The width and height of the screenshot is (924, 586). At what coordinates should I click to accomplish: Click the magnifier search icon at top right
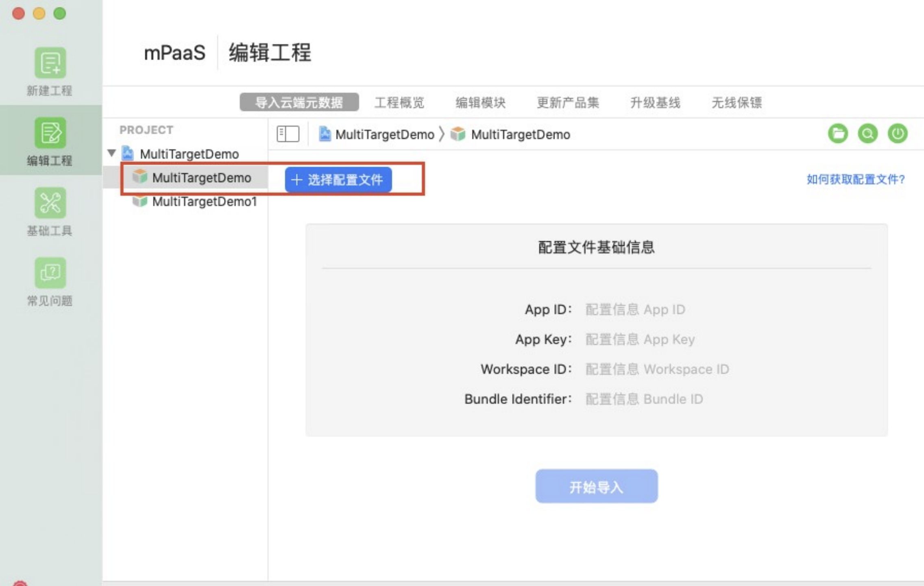pyautogui.click(x=867, y=133)
